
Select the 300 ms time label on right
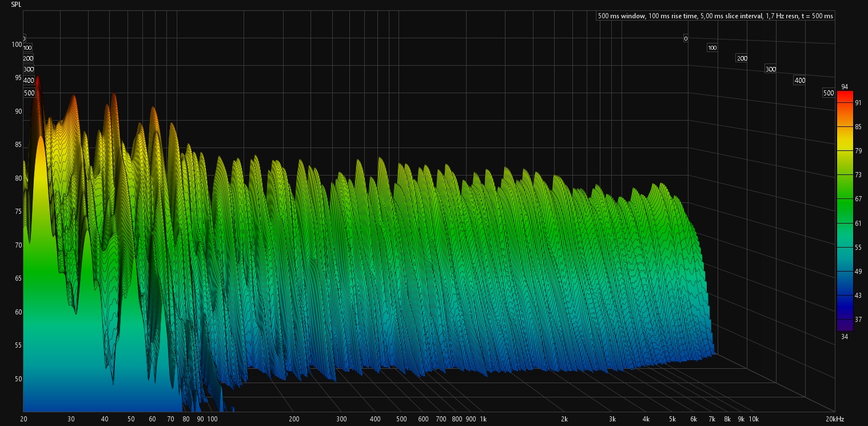(x=770, y=69)
